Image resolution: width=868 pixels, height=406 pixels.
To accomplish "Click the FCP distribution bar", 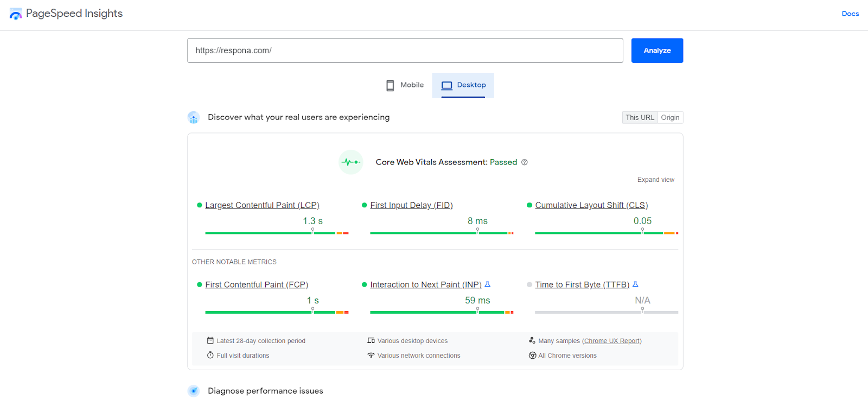I will 277,312.
